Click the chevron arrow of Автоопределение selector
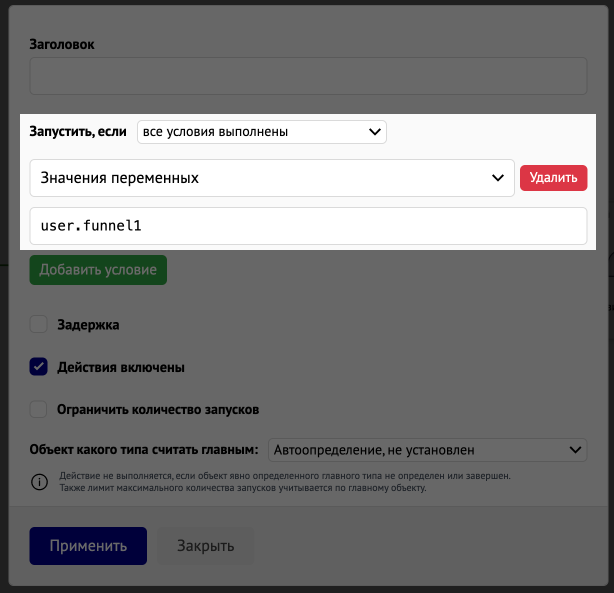Image resolution: width=614 pixels, height=593 pixels. [575, 450]
